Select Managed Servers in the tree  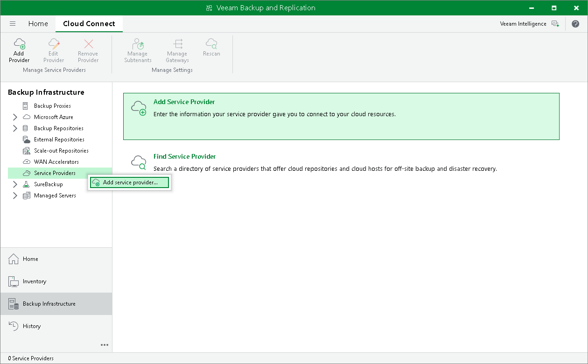pos(55,196)
